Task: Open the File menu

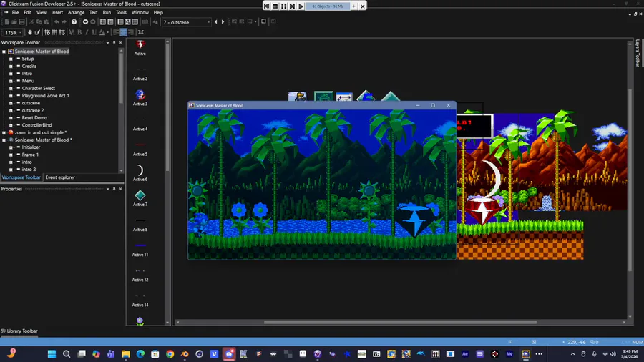Action: click(x=15, y=13)
